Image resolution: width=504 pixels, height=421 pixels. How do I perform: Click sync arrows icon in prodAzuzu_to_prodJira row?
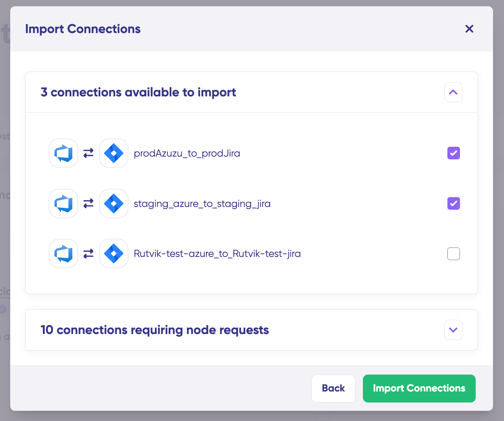point(88,153)
